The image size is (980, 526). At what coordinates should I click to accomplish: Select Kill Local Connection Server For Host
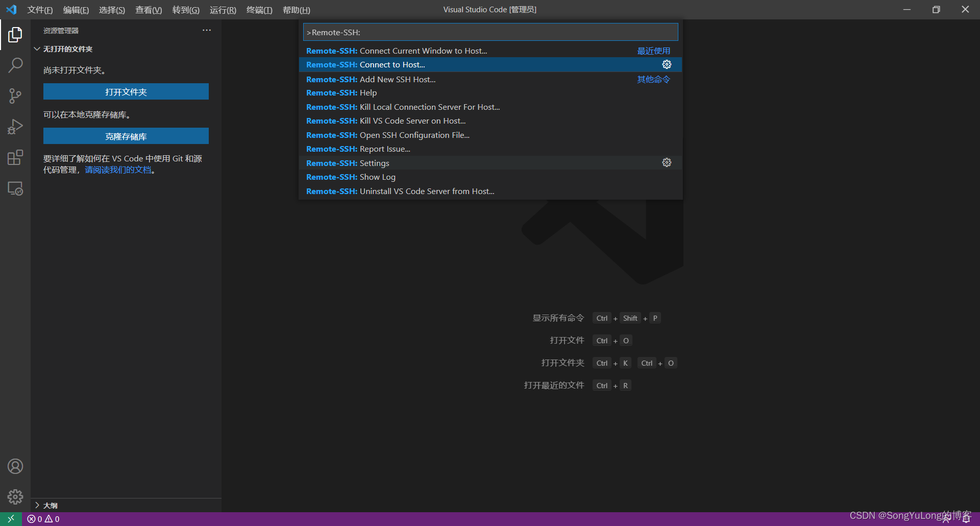click(491, 107)
